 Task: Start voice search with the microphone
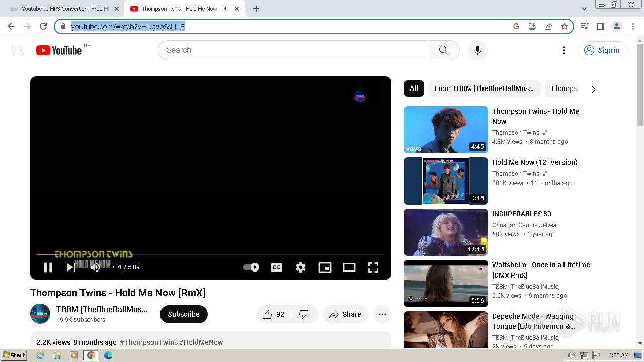(x=478, y=50)
